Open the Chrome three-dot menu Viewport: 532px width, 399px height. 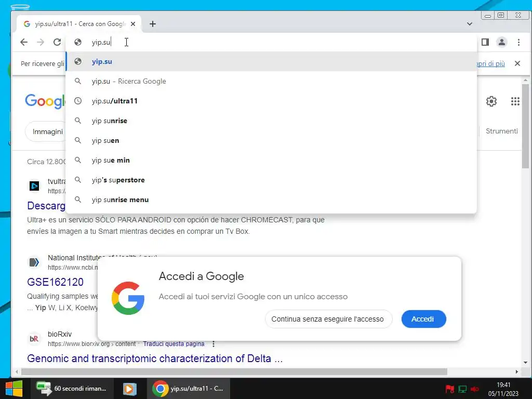(518, 42)
